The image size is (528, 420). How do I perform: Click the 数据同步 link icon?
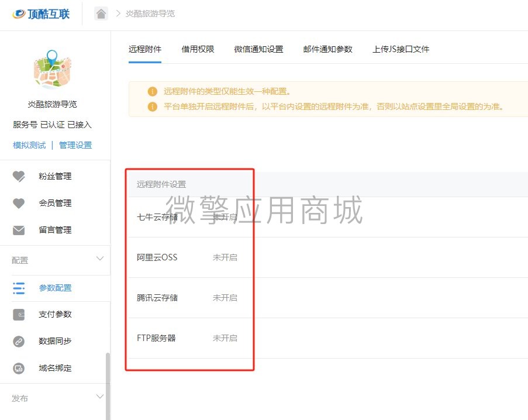19,341
